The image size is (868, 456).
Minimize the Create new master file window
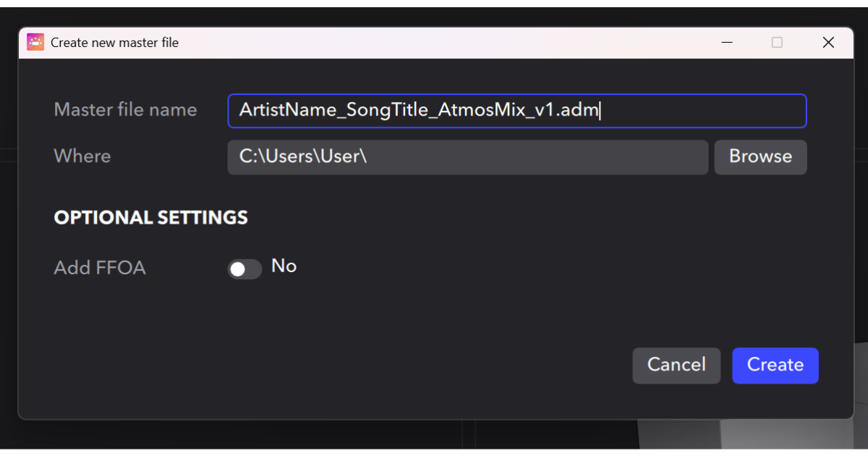point(726,42)
